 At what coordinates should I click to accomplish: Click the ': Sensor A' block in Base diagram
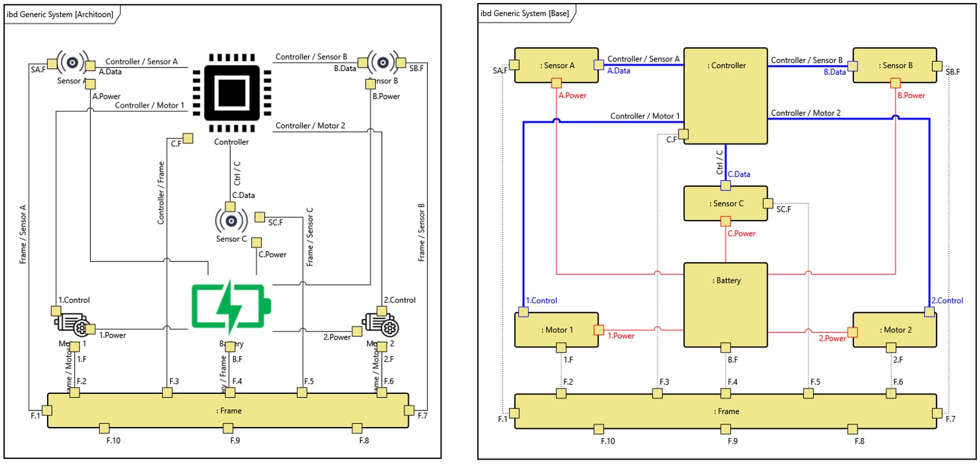(x=556, y=65)
